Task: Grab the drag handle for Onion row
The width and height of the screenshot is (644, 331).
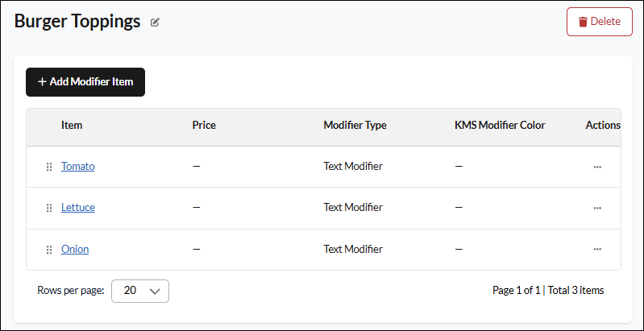Action: (x=49, y=250)
